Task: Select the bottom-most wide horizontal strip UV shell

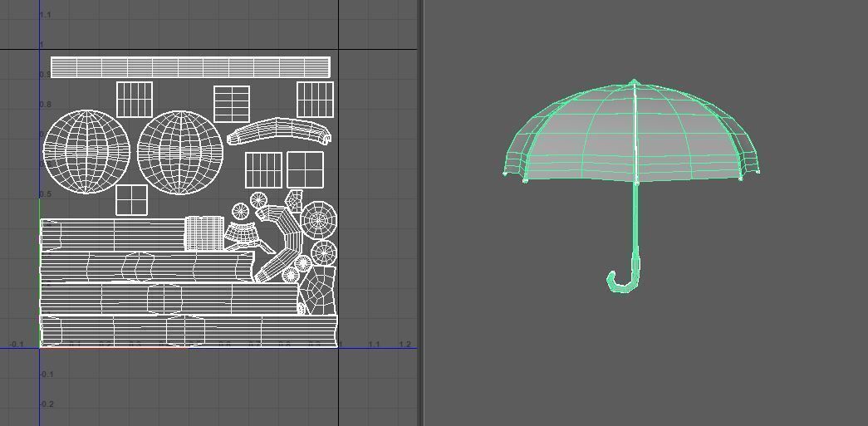Action: (x=189, y=331)
